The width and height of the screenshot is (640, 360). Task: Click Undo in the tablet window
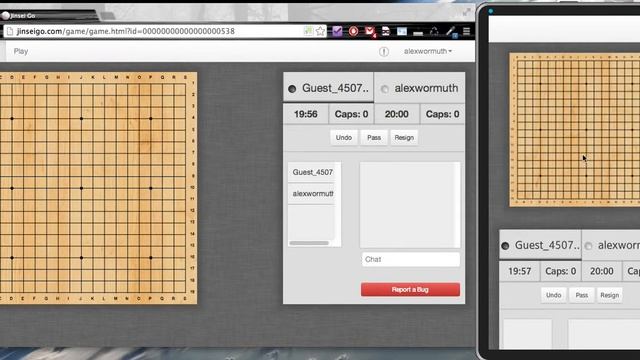click(x=553, y=295)
